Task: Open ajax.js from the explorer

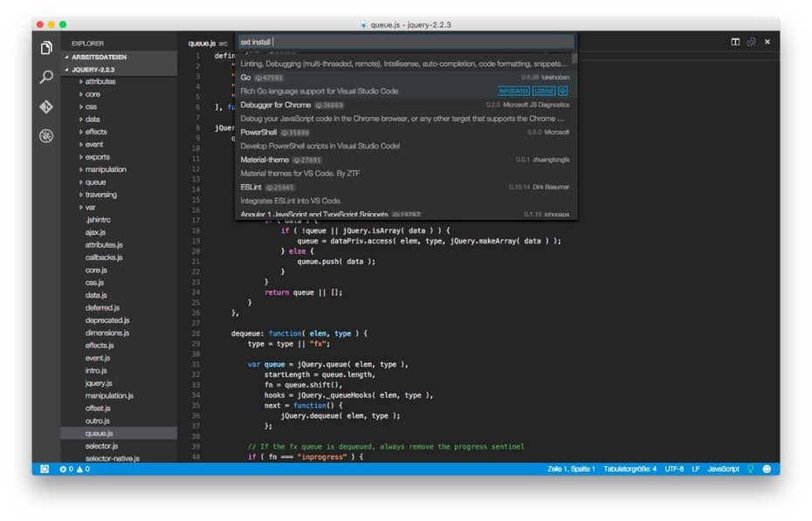Action: coord(119,232)
